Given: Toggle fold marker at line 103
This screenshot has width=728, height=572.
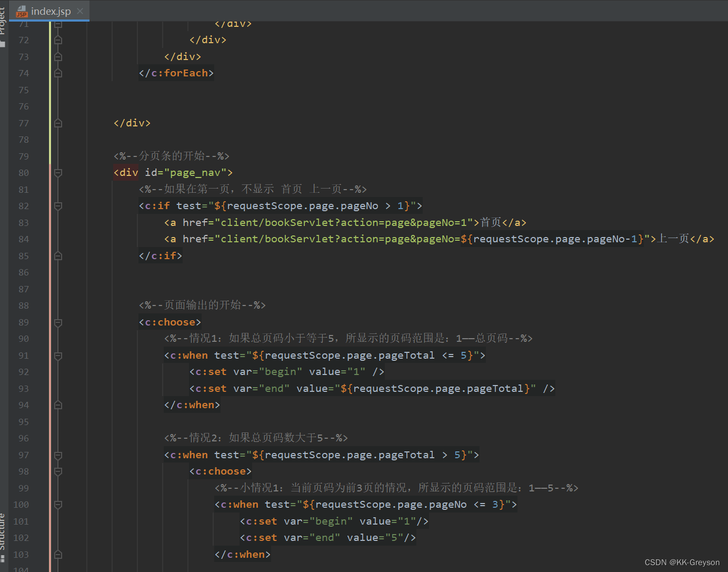Looking at the screenshot, I should click(x=58, y=555).
